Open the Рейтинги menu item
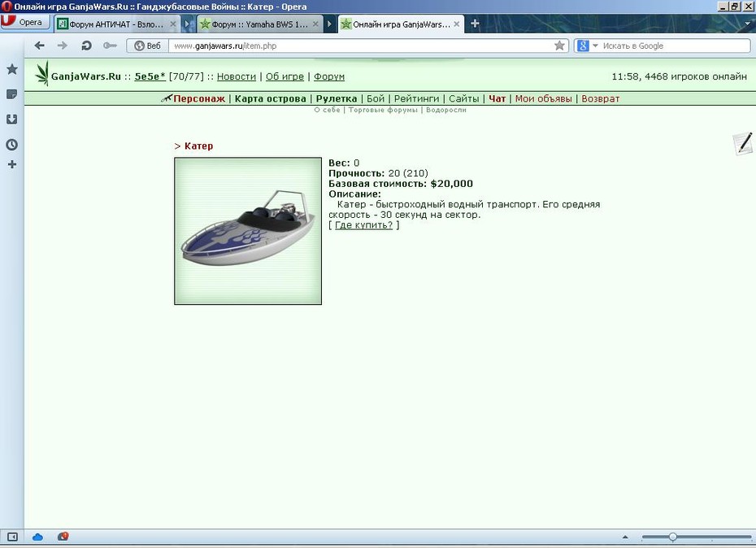Screen dimensions: 756x548 tap(416, 98)
